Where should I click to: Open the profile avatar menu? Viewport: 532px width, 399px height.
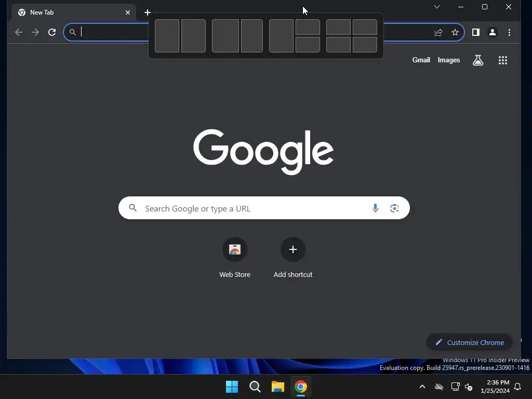coord(493,32)
